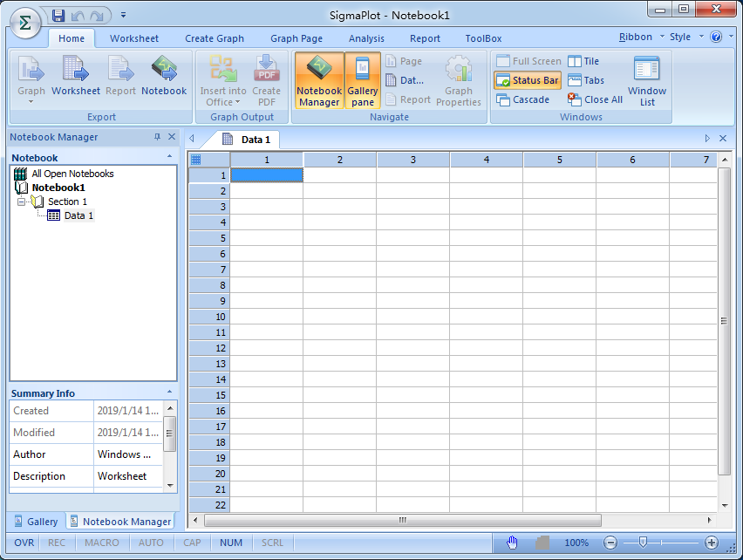Collapse the Section 1 tree node
The width and height of the screenshot is (743, 560).
[22, 201]
